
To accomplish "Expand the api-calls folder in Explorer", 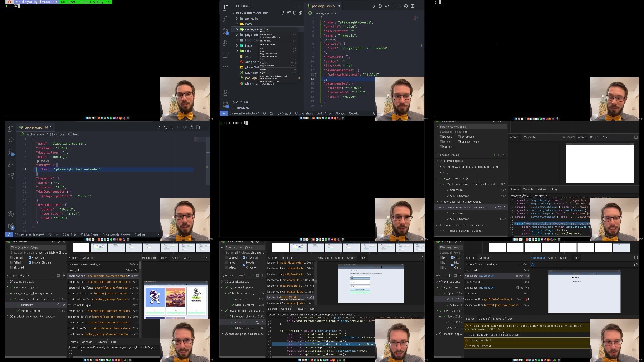I will pyautogui.click(x=237, y=19).
